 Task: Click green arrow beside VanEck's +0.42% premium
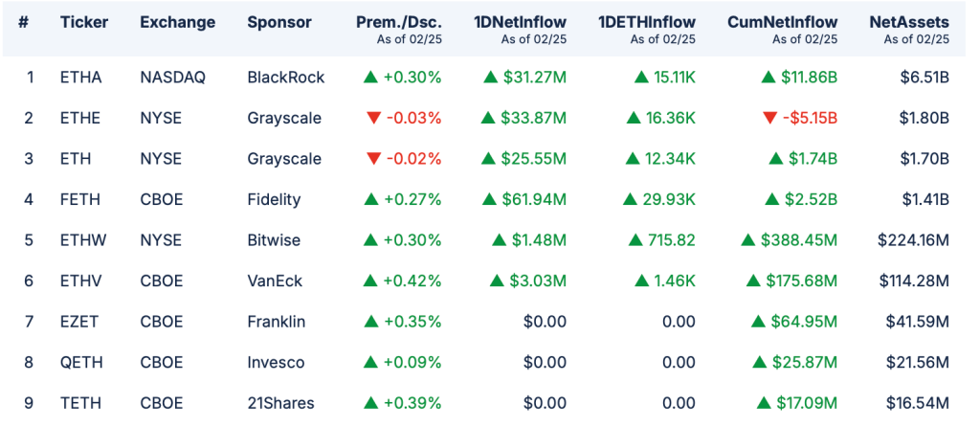pyautogui.click(x=371, y=281)
